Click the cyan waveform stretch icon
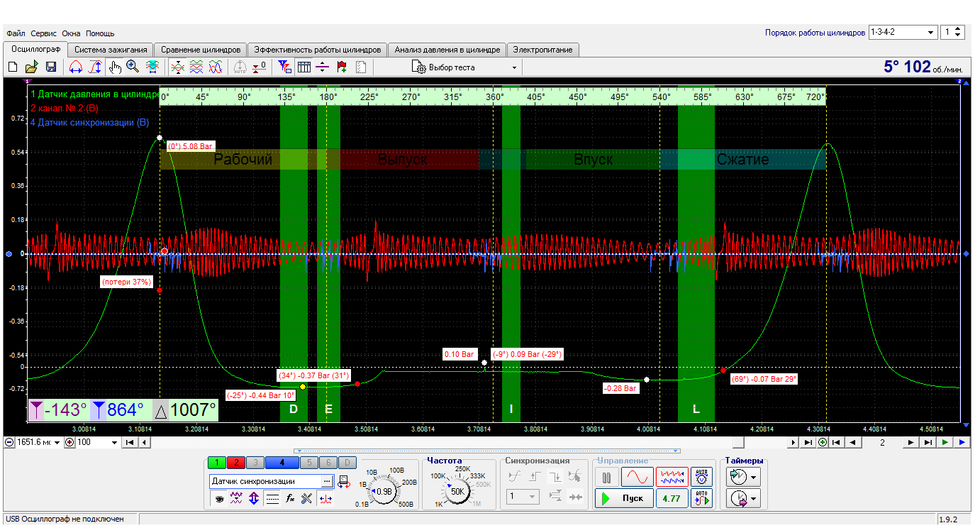 152,67
